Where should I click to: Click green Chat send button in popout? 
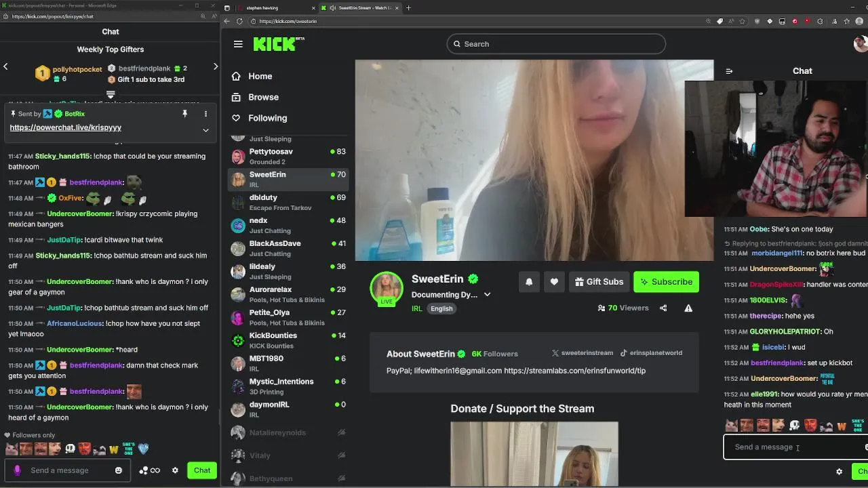(202, 470)
